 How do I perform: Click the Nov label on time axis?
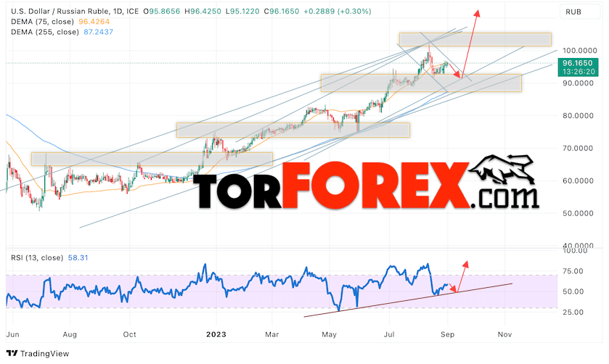coord(504,334)
